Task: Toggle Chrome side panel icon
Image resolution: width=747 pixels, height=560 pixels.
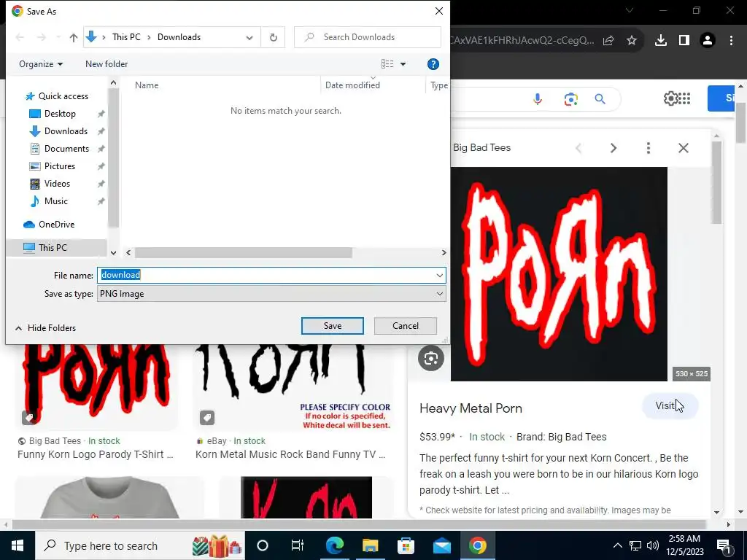Action: pyautogui.click(x=684, y=41)
